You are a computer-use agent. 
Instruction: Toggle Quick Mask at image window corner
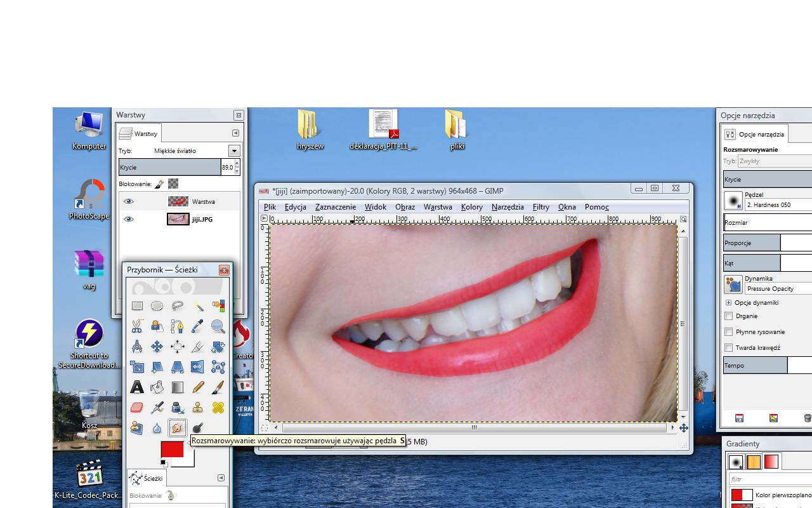[265, 428]
